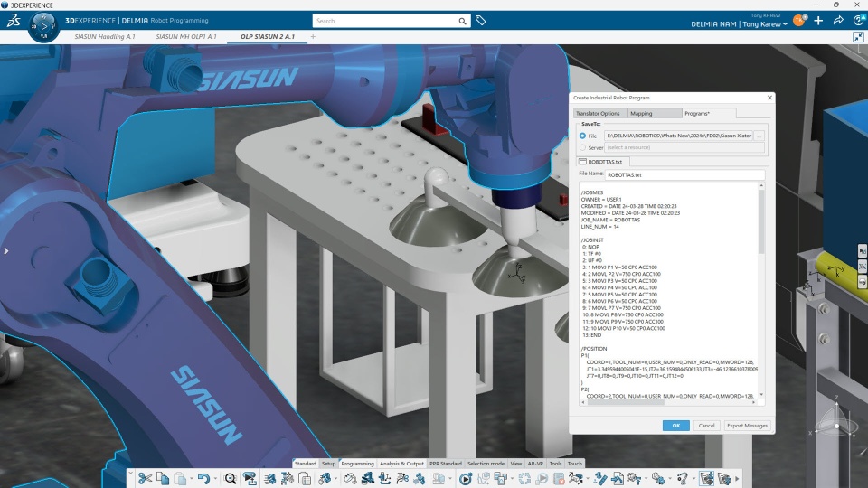
Task: Open the server resource selection field
Action: pos(684,147)
